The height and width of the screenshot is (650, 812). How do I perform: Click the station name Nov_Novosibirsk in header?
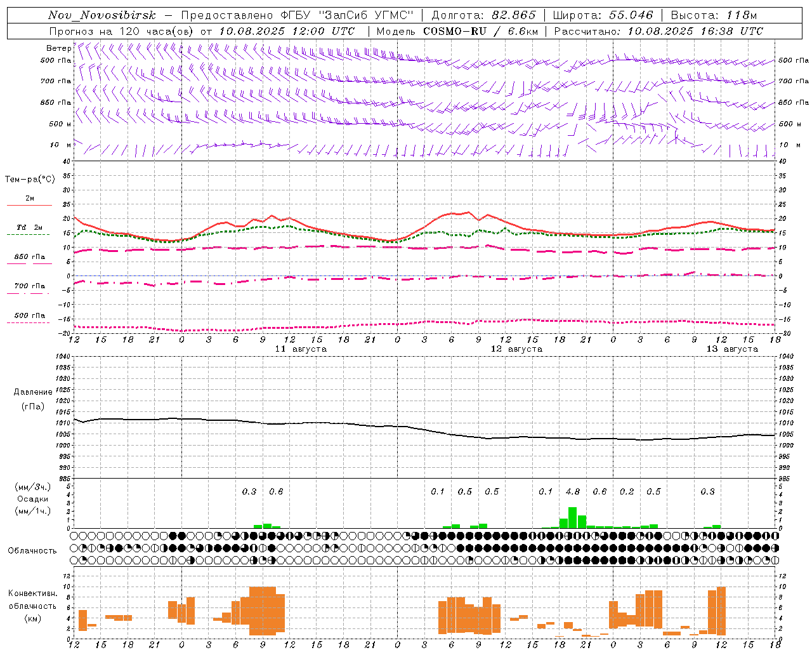[x=102, y=15]
